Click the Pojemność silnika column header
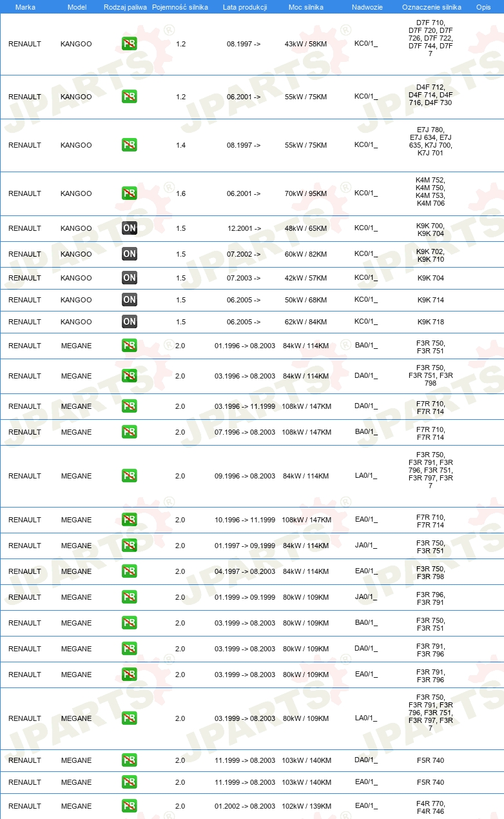Viewport: 504px width, 819px height. point(180,7)
